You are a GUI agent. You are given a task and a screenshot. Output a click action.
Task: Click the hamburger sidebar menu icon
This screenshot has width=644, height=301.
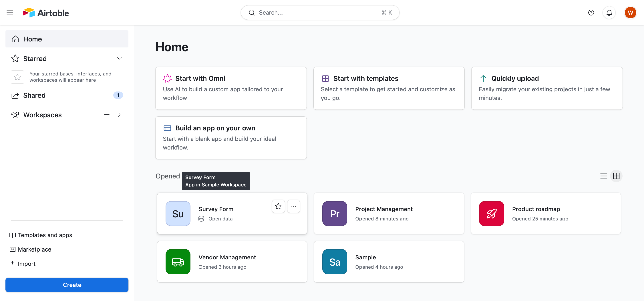[x=10, y=13]
